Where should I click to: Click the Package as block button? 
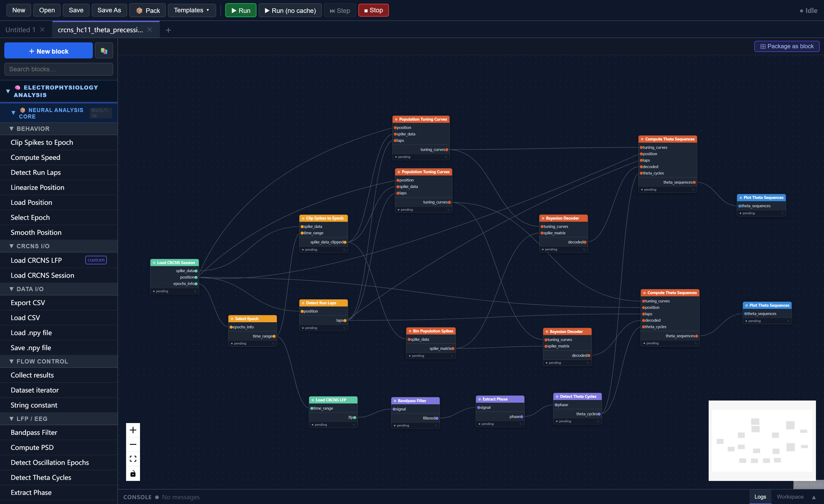(x=786, y=46)
